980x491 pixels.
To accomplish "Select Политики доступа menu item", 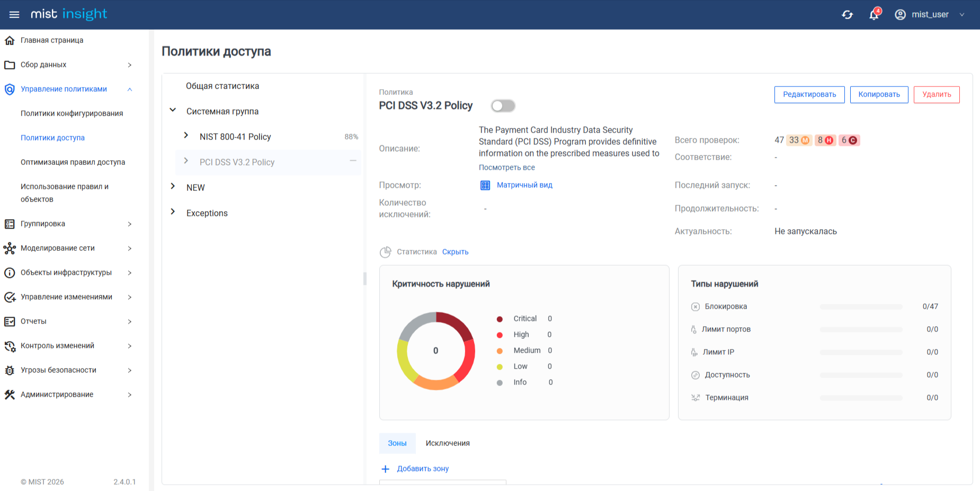I will pos(52,138).
